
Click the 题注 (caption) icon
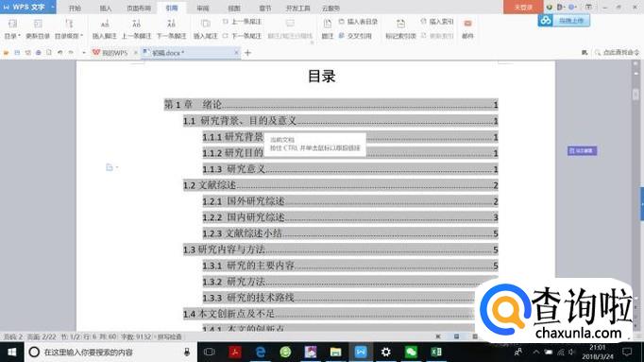[x=328, y=25]
